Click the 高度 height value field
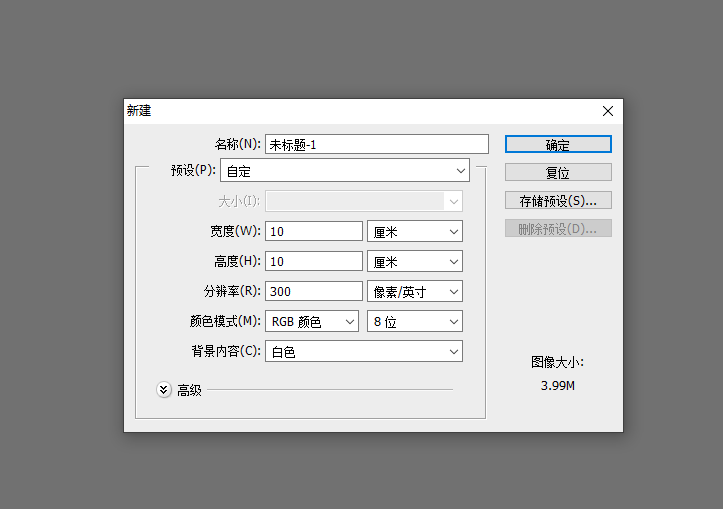Screen dimensions: 723x509 pyautogui.click(x=313, y=261)
